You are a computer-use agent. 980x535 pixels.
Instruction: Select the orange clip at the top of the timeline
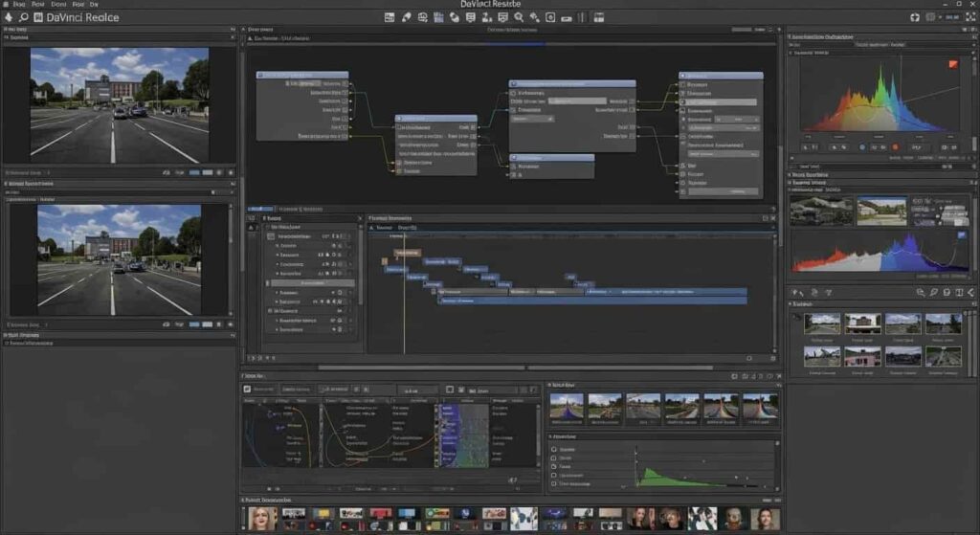[407, 253]
